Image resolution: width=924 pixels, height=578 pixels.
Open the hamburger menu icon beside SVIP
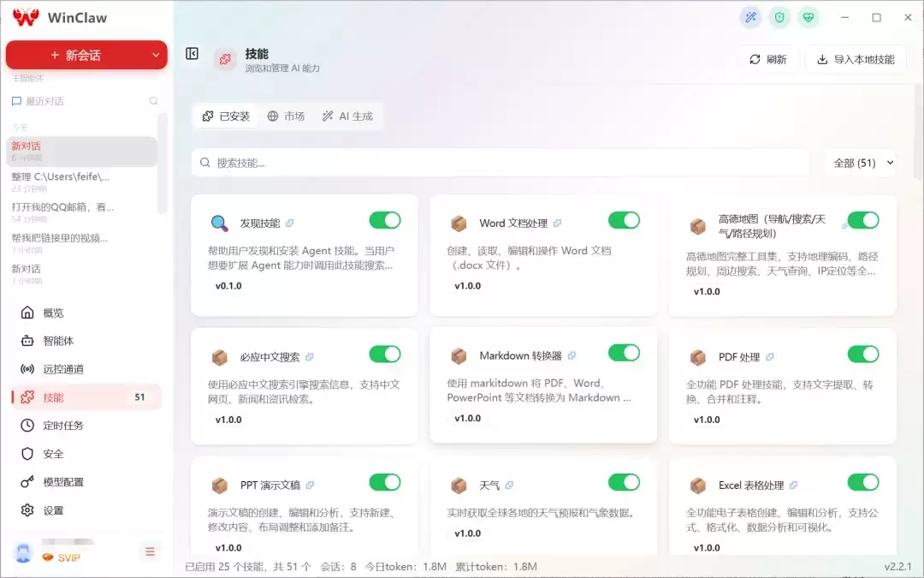[x=150, y=551]
